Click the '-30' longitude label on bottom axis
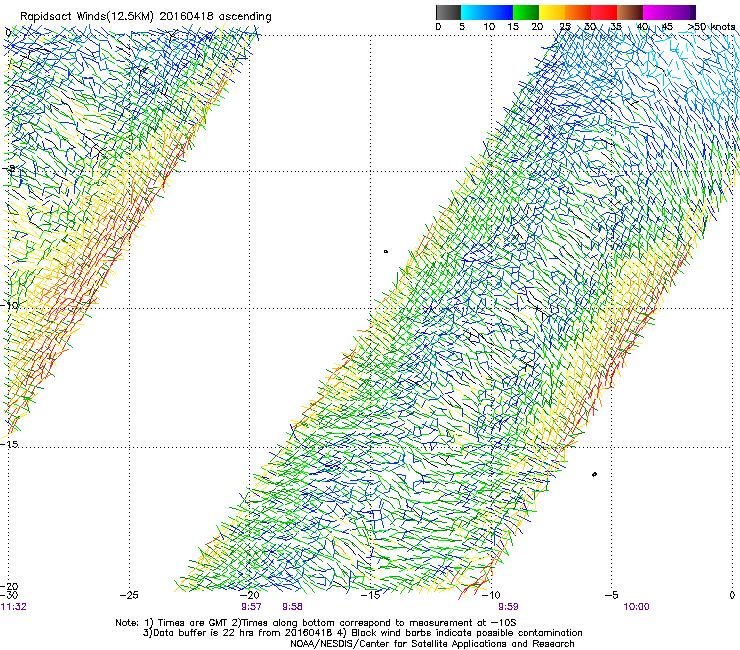 (9, 595)
